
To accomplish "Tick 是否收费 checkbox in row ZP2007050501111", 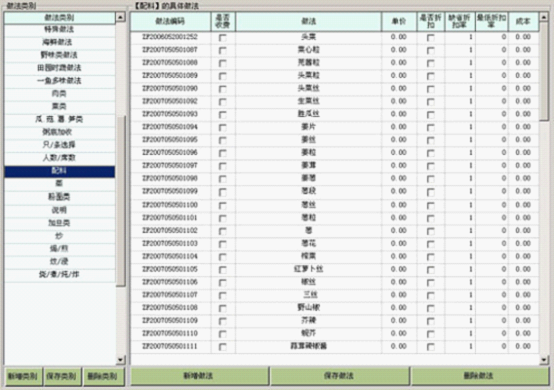I will 223,347.
